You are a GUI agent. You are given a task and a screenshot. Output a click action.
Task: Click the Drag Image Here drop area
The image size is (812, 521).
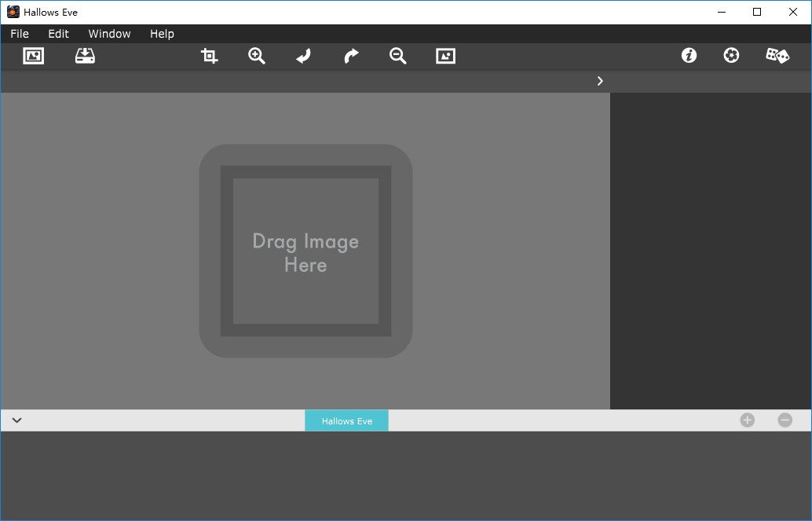305,251
